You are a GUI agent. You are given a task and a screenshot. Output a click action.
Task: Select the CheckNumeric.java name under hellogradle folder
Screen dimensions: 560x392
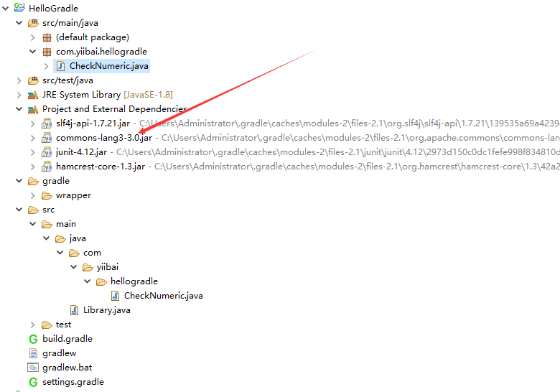click(163, 296)
